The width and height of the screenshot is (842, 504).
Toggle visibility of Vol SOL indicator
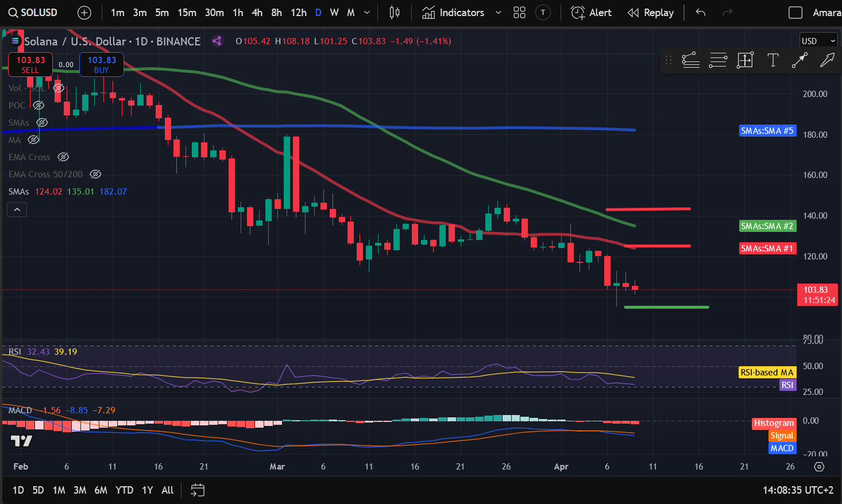click(59, 88)
